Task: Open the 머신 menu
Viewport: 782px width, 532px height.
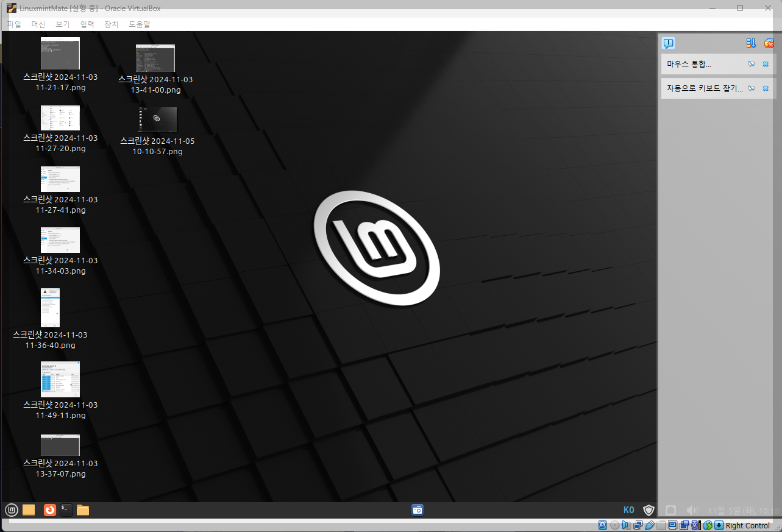Action: (38, 24)
